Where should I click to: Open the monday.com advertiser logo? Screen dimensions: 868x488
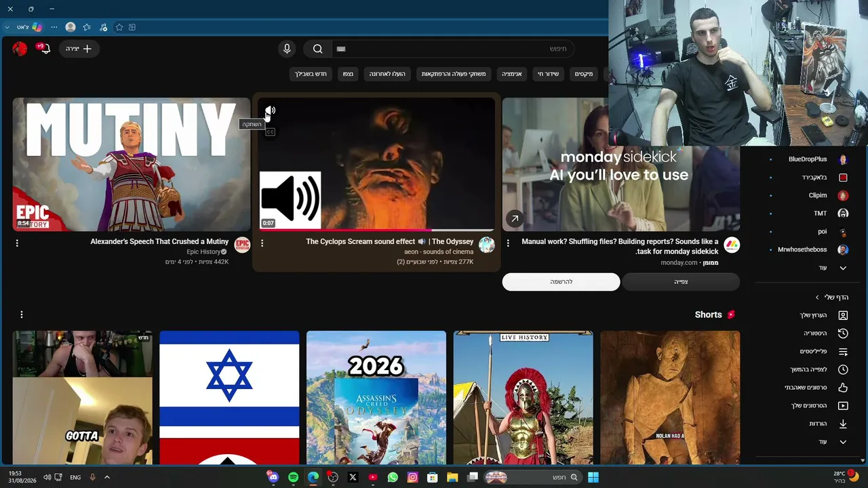click(x=732, y=245)
